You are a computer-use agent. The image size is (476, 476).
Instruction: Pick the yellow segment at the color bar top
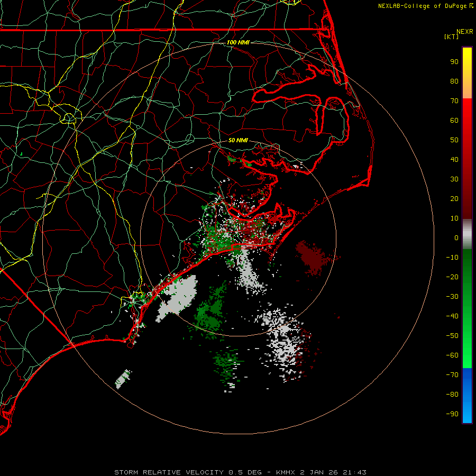[467, 73]
